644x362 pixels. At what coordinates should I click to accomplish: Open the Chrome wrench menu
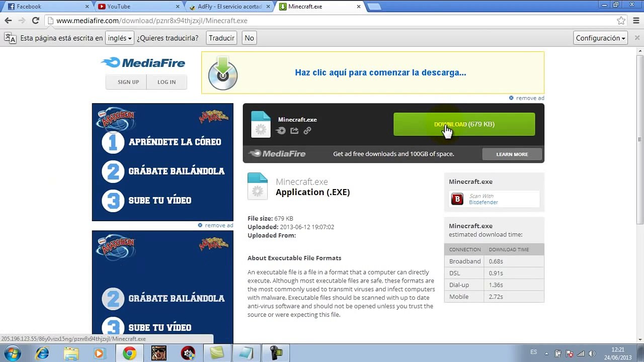click(636, 21)
